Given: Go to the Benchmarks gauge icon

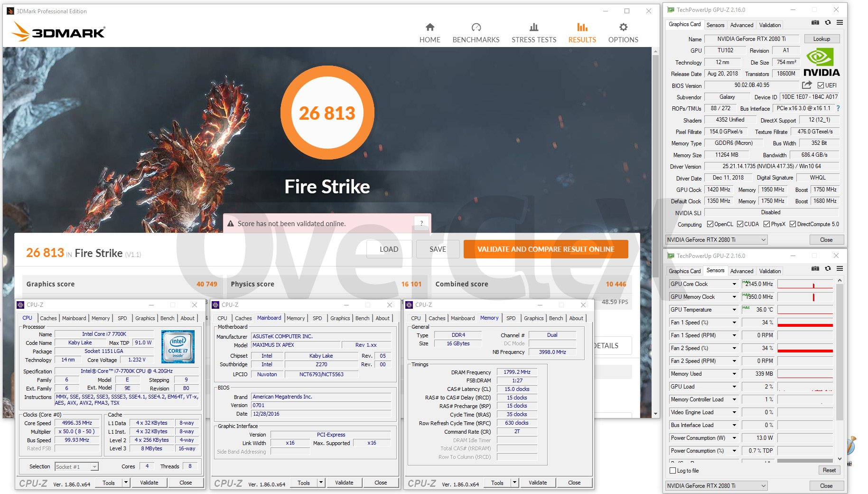Looking at the screenshot, I should pyautogui.click(x=476, y=28).
